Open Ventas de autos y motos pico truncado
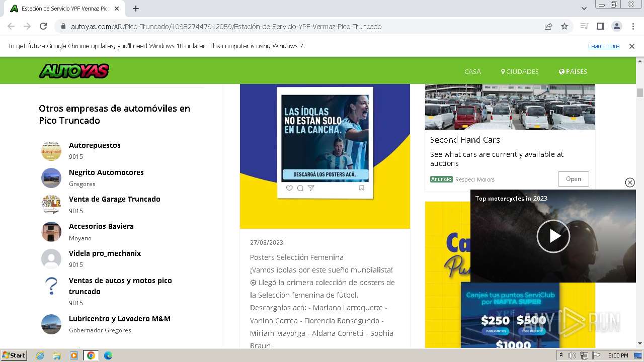The width and height of the screenshot is (644, 362). coord(120,286)
